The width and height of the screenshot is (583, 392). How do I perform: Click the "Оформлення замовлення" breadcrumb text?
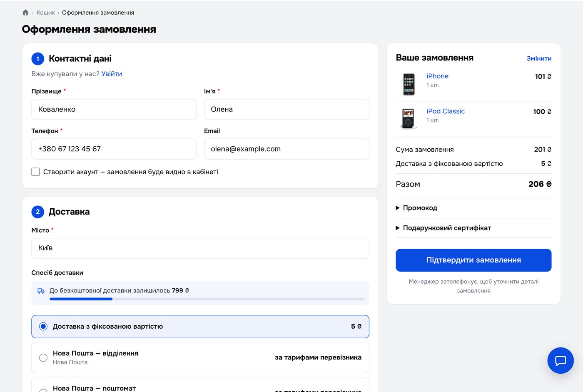[98, 12]
